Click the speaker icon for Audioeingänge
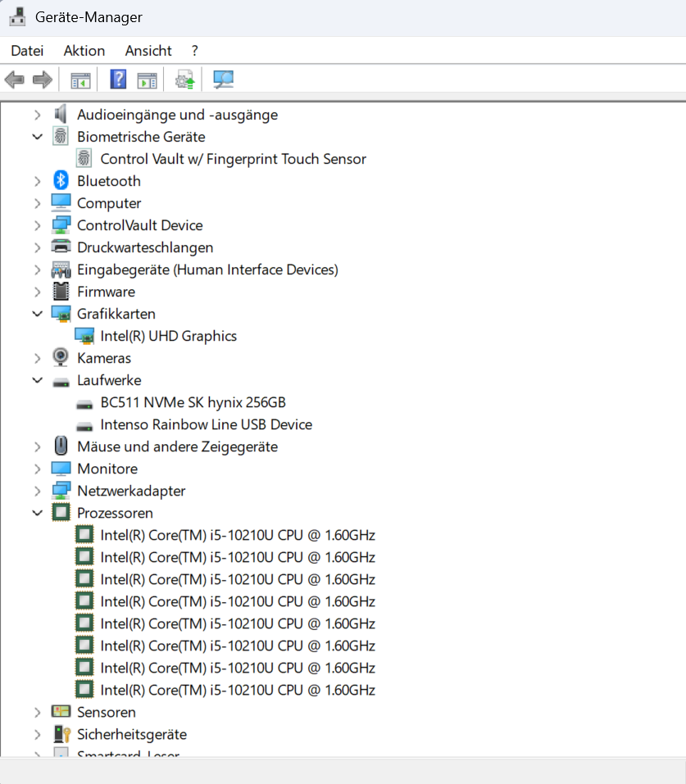 point(61,114)
